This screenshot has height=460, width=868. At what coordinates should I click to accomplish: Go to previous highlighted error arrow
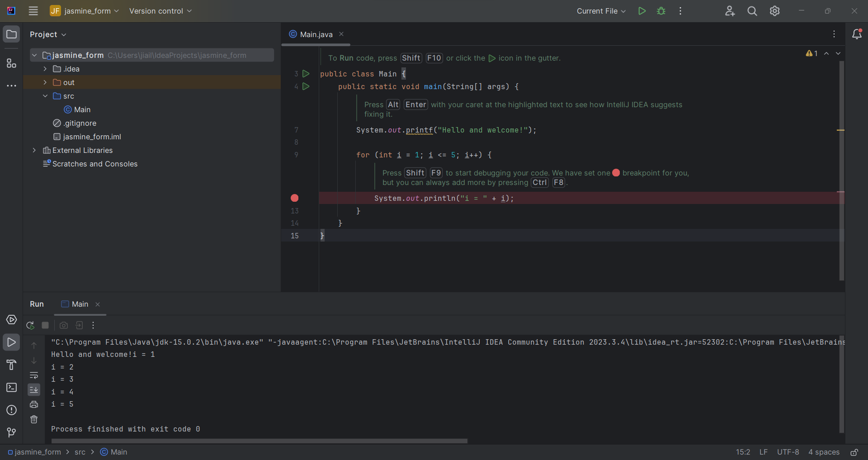[x=826, y=53]
